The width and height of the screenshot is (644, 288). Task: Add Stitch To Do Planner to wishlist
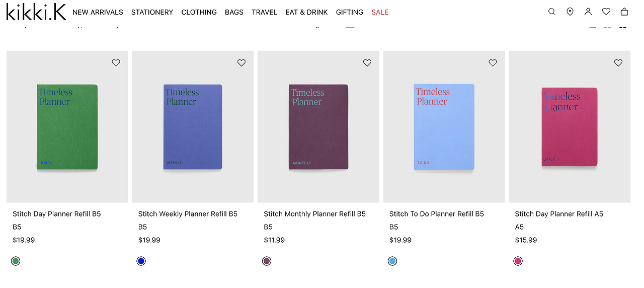point(493,63)
